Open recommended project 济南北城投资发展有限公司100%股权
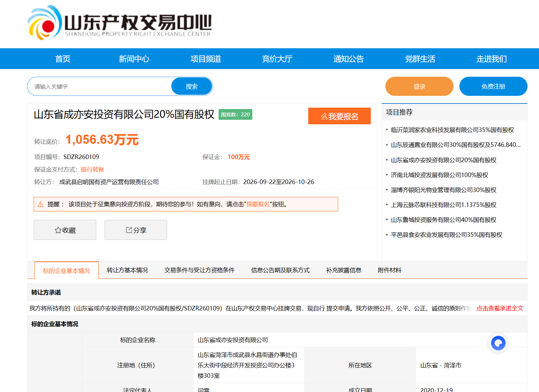 (x=440, y=175)
